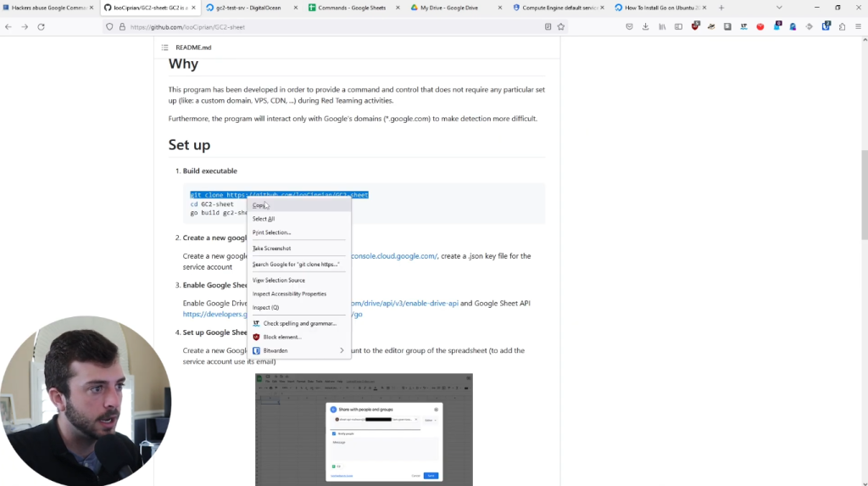Image resolution: width=868 pixels, height=486 pixels.
Task: Close the My Drive tab
Action: 500,8
